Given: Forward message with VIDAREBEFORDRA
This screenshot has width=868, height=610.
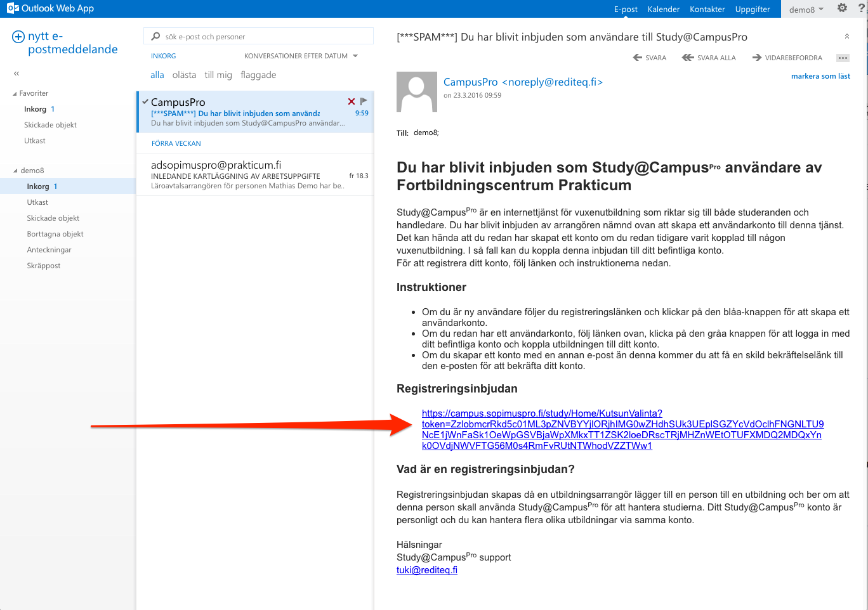Looking at the screenshot, I should click(x=787, y=58).
